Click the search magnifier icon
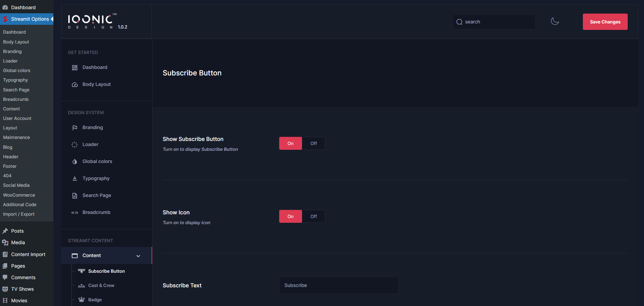Screen dimensions: 644x306 click(x=459, y=22)
